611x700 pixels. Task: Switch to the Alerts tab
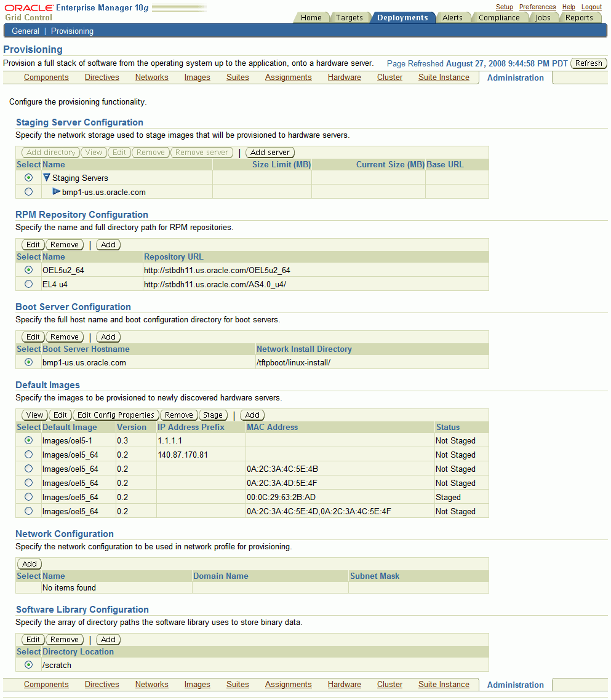[x=452, y=17]
